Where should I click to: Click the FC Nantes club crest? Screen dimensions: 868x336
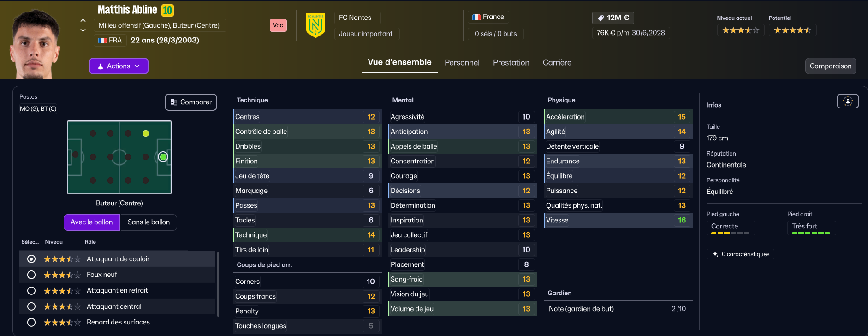[315, 25]
